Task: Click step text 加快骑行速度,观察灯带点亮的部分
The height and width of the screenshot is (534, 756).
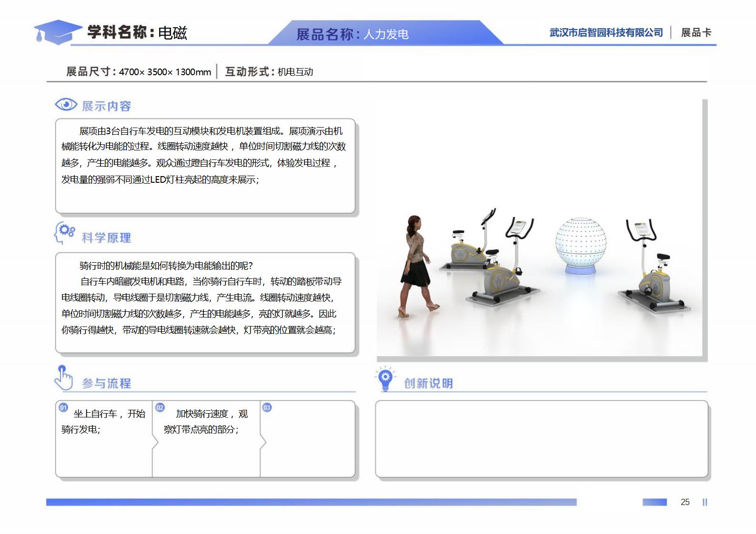Action: click(x=206, y=422)
